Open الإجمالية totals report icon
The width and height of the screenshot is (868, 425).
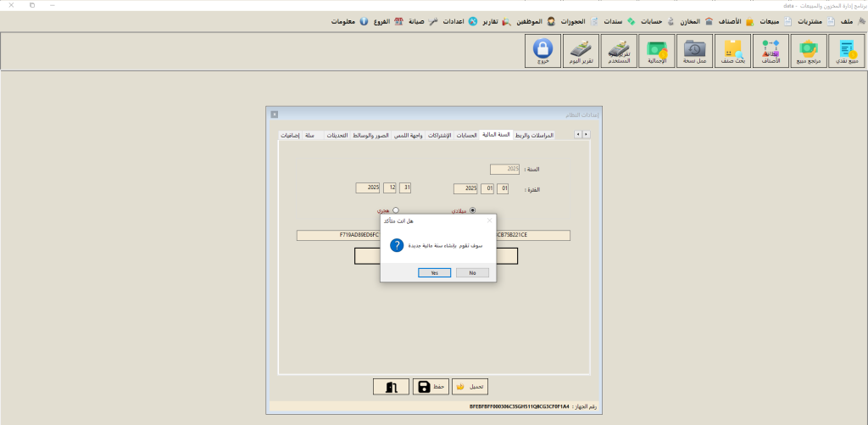[658, 52]
